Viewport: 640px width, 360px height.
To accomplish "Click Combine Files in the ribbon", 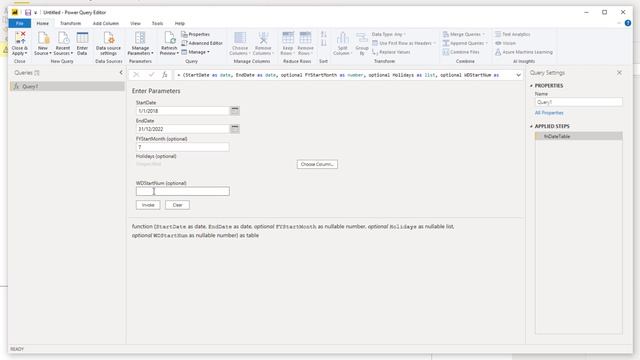I will (x=461, y=52).
